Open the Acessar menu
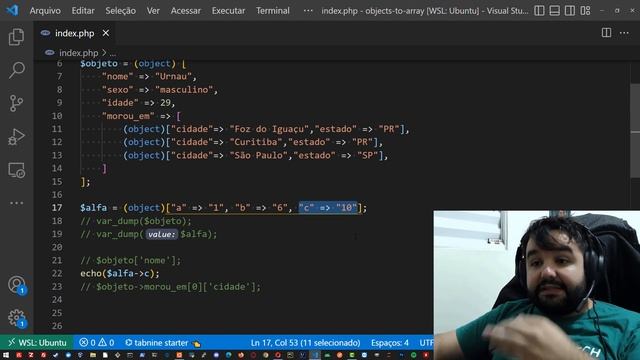 [186, 11]
